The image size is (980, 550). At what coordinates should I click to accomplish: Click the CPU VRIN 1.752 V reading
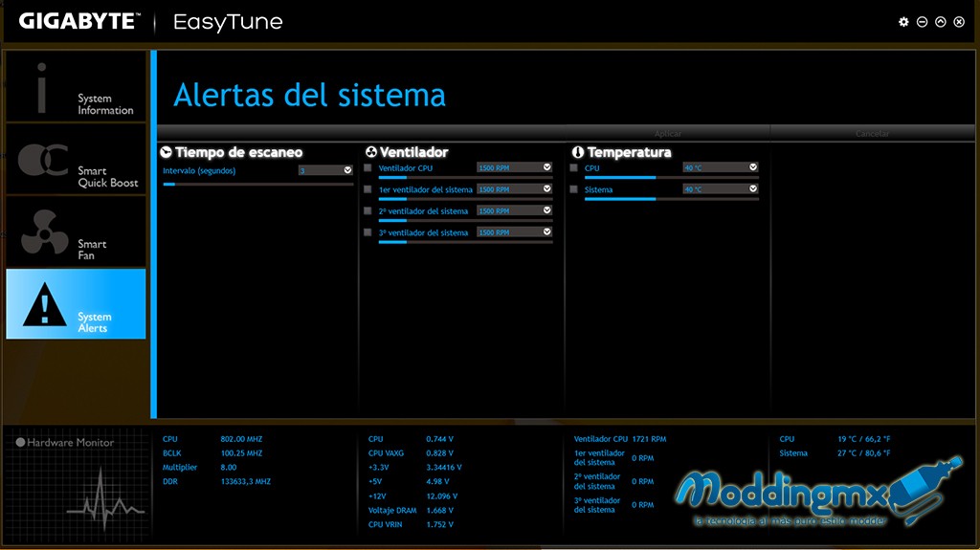pos(412,524)
